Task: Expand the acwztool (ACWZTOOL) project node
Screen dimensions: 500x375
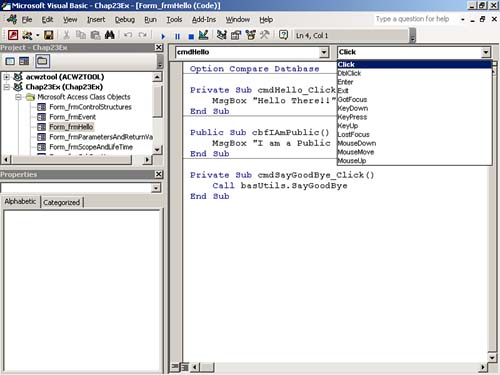Action: tap(6, 77)
